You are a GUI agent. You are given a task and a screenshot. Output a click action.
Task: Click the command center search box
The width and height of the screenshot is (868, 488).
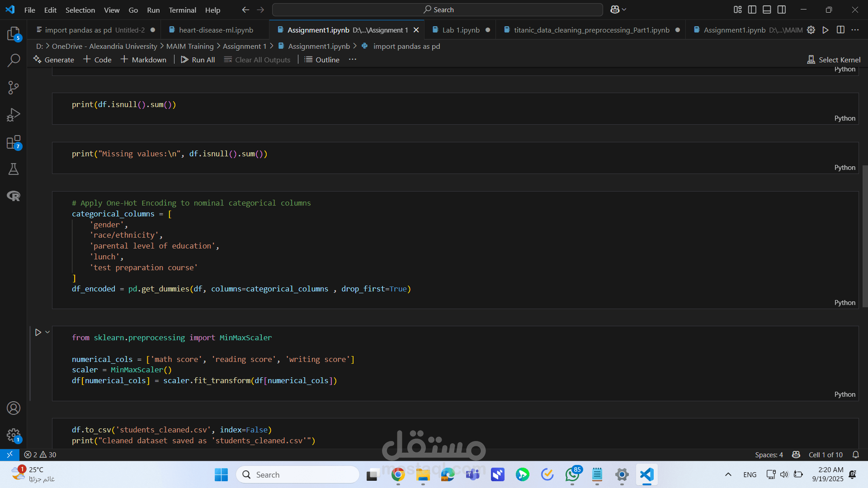coord(438,9)
